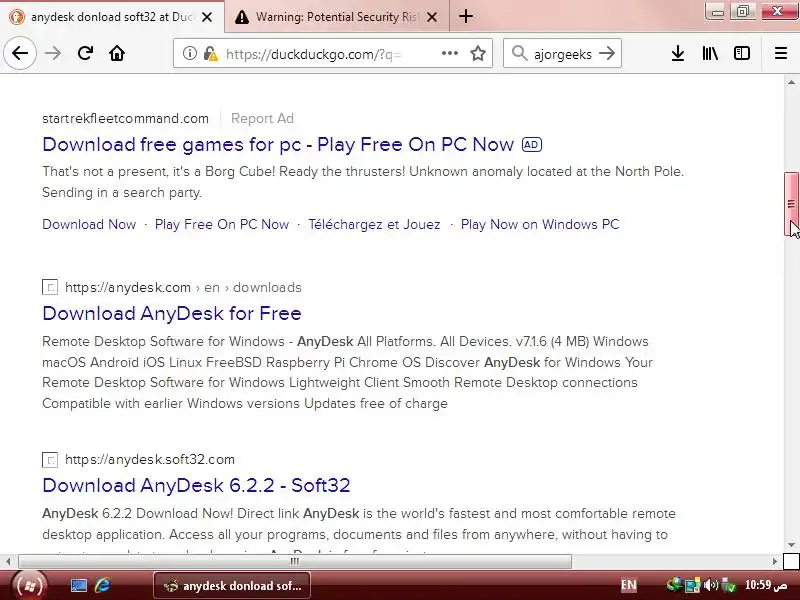Screen dimensions: 800x600
Task: Click the 10:59 taskbar clock
Action: 765,585
